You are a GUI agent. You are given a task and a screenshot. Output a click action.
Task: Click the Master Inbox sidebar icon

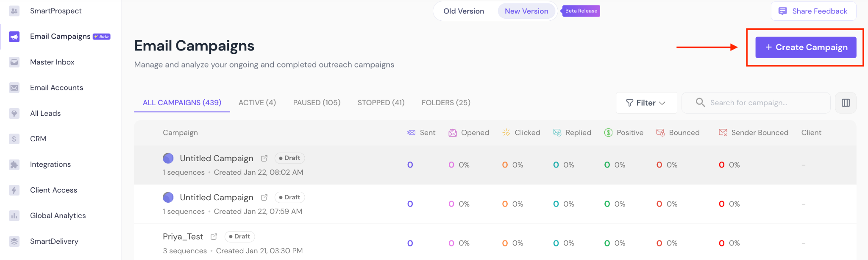tap(14, 62)
